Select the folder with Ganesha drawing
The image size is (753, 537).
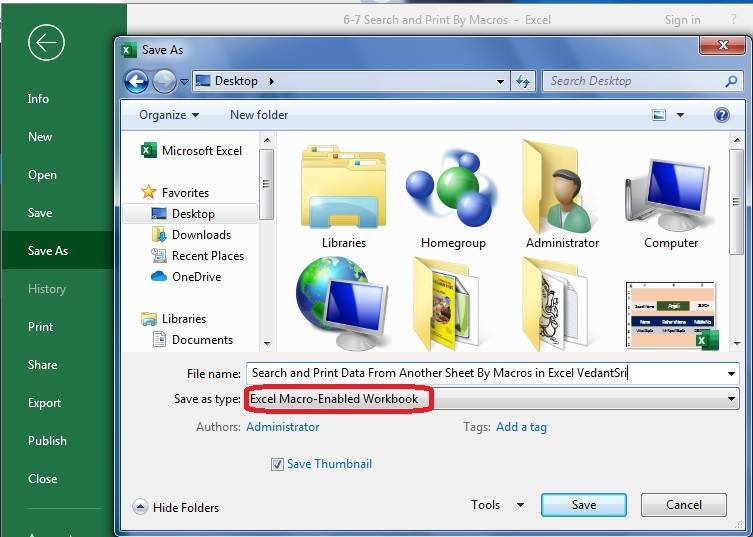557,304
